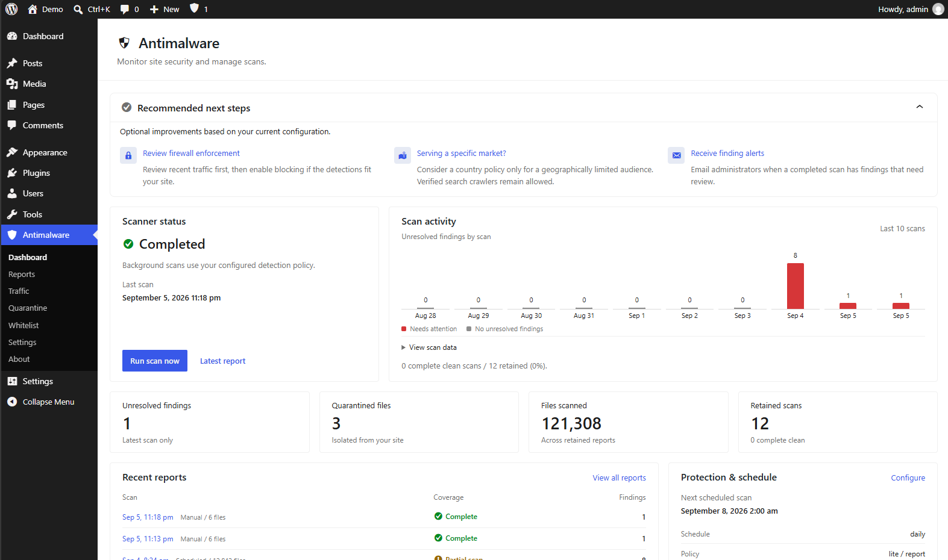Open the Posts pin icon
Image resolution: width=948 pixels, height=560 pixels.
(x=12, y=63)
